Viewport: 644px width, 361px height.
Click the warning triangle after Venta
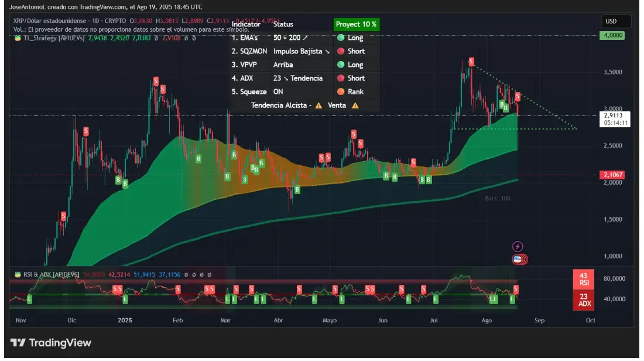pyautogui.click(x=355, y=105)
